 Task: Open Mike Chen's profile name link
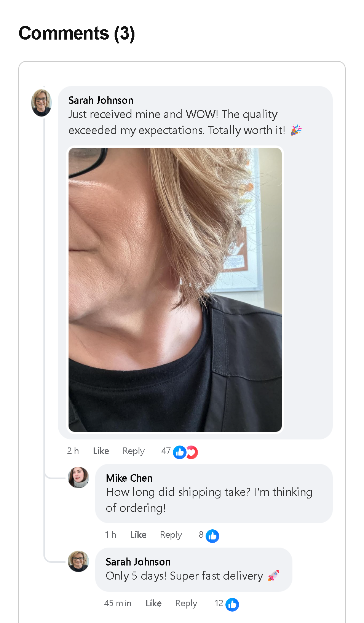click(129, 478)
